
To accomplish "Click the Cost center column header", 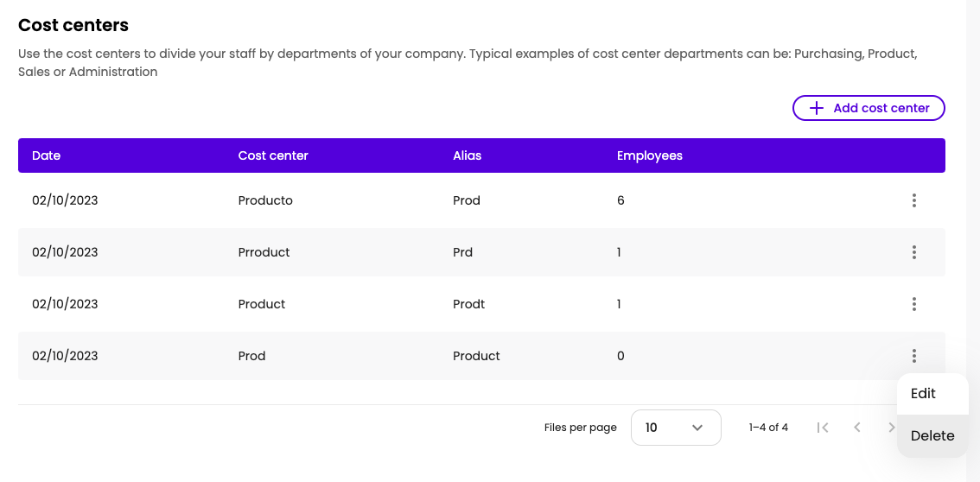I will click(273, 155).
